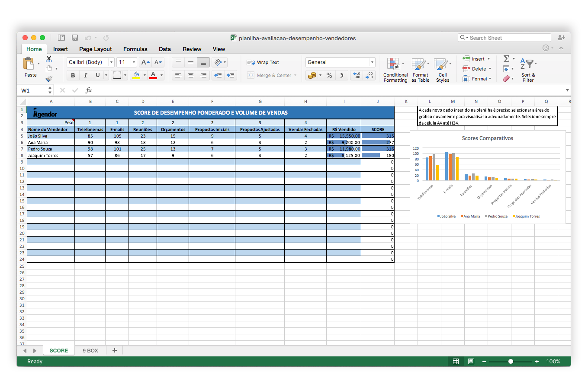
Task: Click the Cut scissors icon
Action: tap(49, 59)
